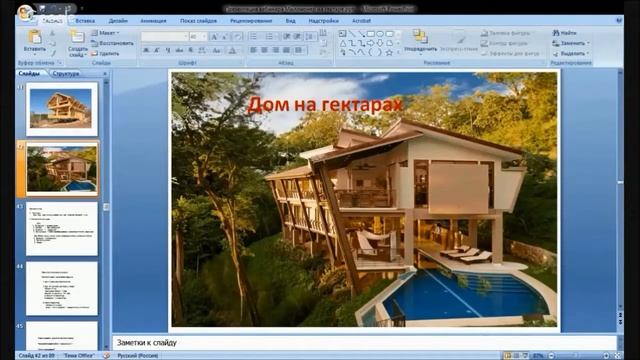Open the Acrobat ribbon tab
The image size is (640, 360).
(361, 20)
